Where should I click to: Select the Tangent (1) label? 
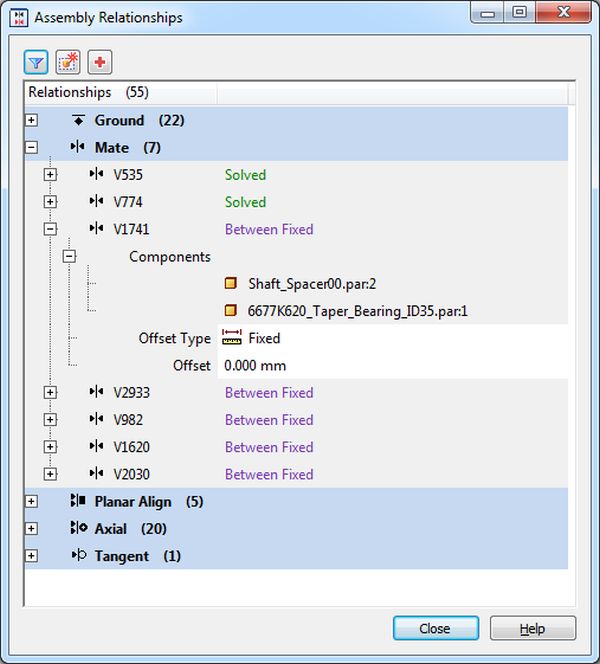138,556
